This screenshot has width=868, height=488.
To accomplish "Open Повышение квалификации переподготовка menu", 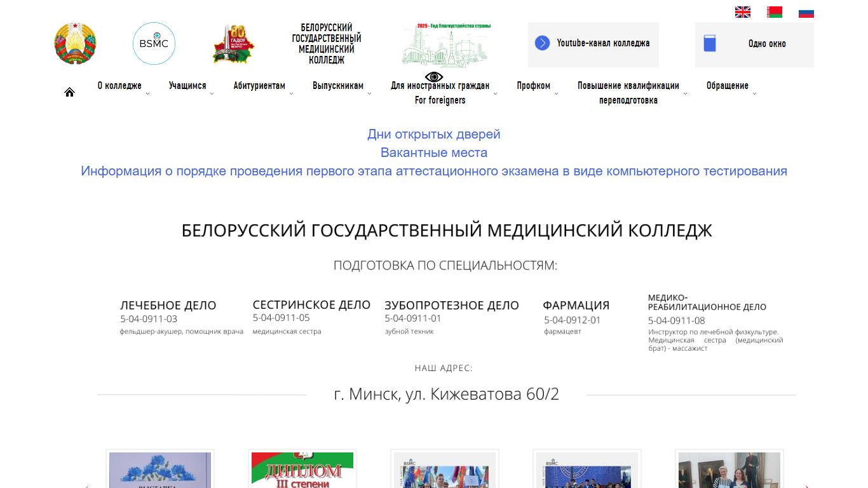I will click(628, 93).
